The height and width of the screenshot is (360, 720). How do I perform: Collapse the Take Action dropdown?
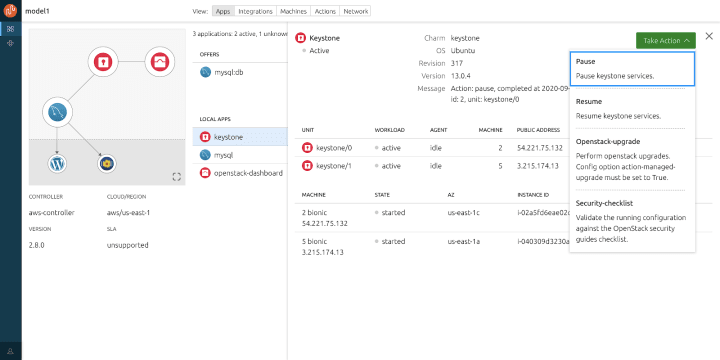tap(666, 40)
